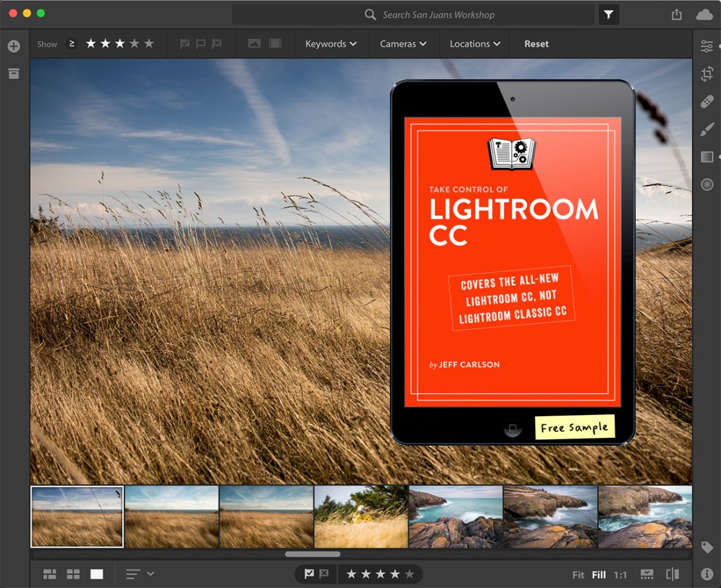
Task: Toggle the rejected flag filter in Show bar
Action: click(x=216, y=44)
